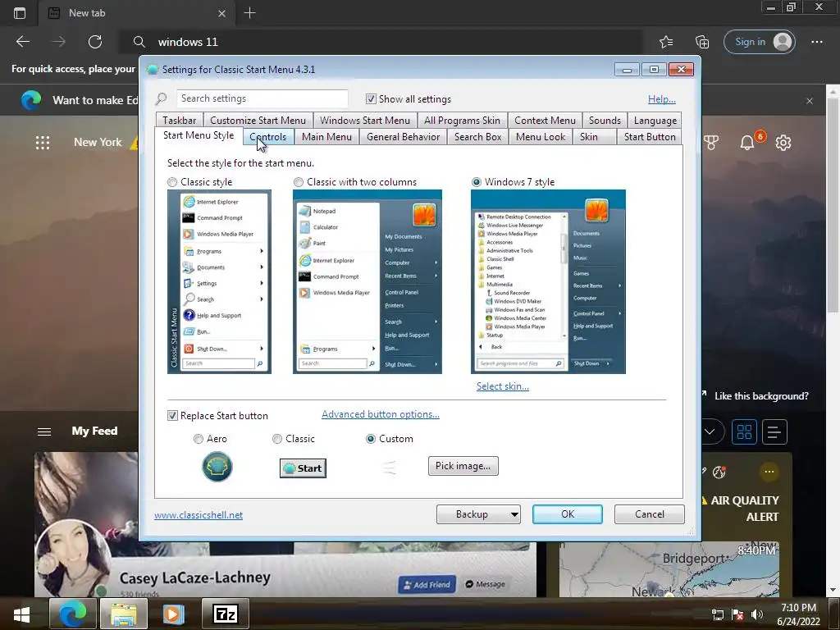The width and height of the screenshot is (840, 630).
Task: Collapse feed with chevron button
Action: [710, 431]
